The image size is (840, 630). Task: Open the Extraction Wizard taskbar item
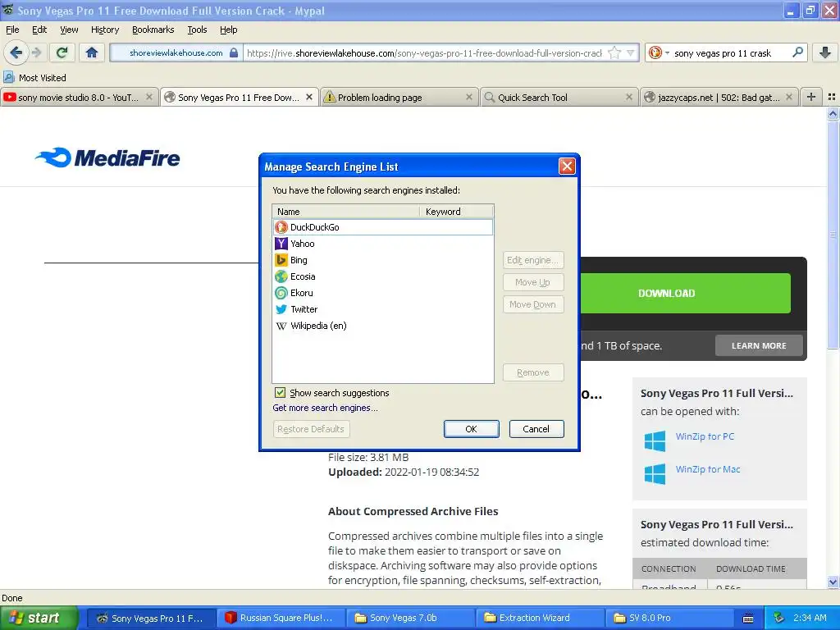click(540, 618)
